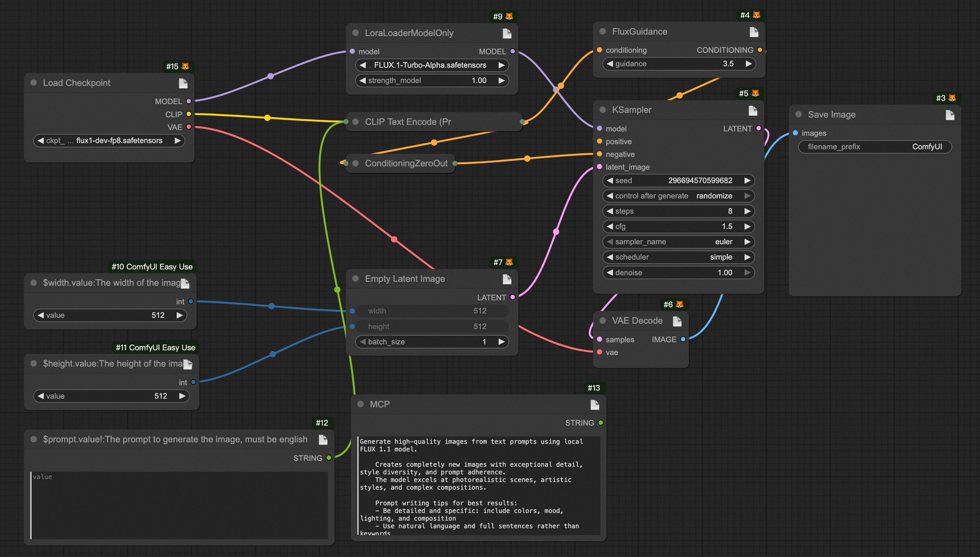Open the sampler_name euler dropdown
This screenshot has width=980, height=557.
(678, 242)
